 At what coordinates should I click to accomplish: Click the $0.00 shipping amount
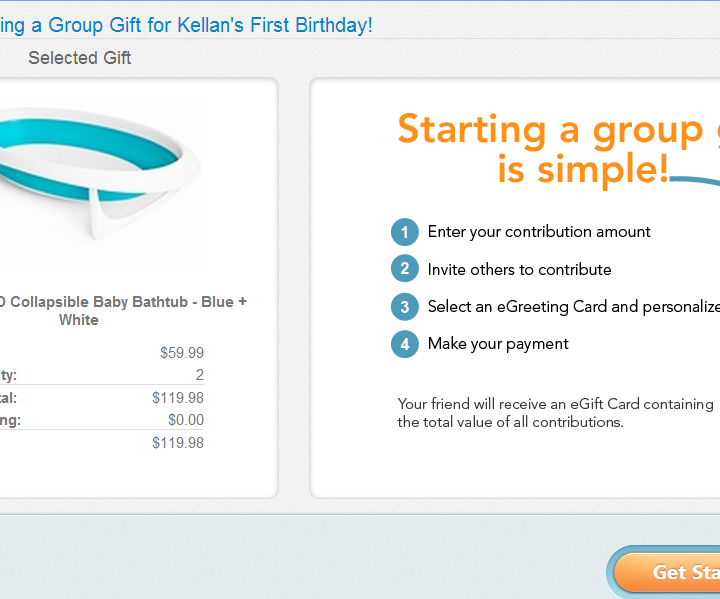click(x=186, y=420)
